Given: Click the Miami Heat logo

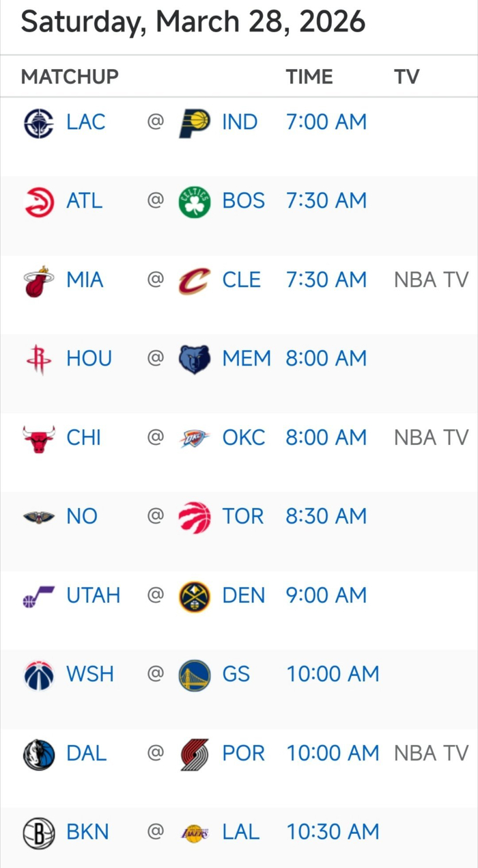Looking at the screenshot, I should 39,281.
